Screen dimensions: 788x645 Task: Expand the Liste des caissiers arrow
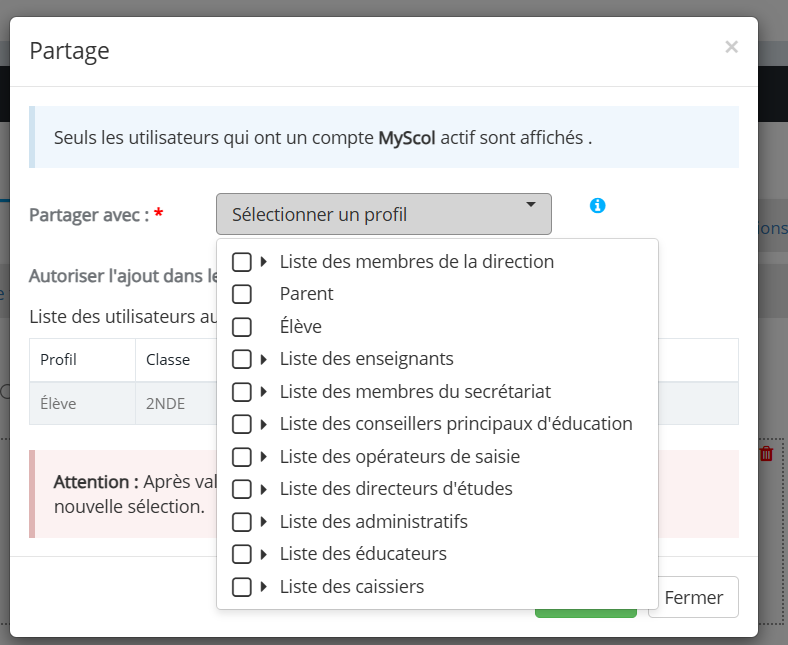click(x=263, y=587)
